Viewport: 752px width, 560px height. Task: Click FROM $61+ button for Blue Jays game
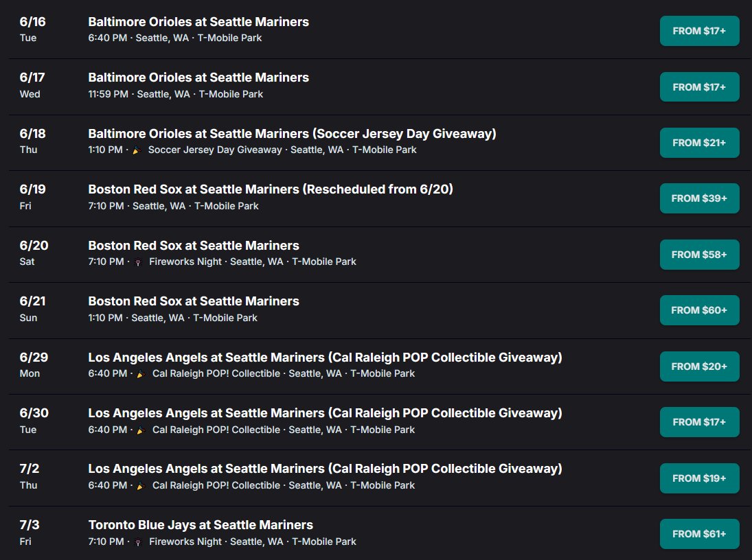699,534
